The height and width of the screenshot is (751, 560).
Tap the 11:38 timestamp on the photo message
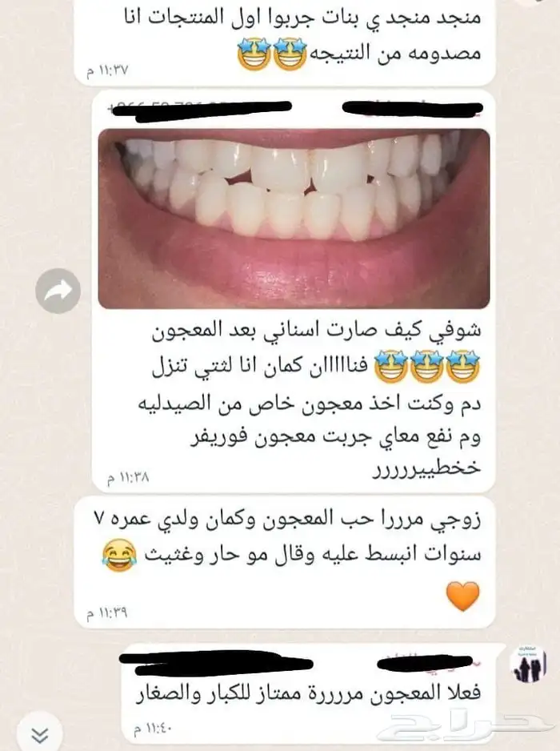point(128,477)
